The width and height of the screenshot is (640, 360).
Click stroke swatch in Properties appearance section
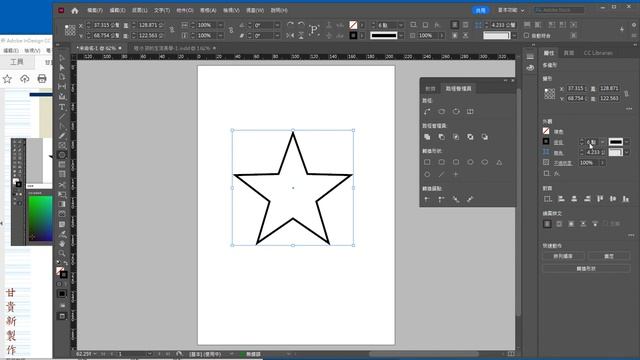546,141
